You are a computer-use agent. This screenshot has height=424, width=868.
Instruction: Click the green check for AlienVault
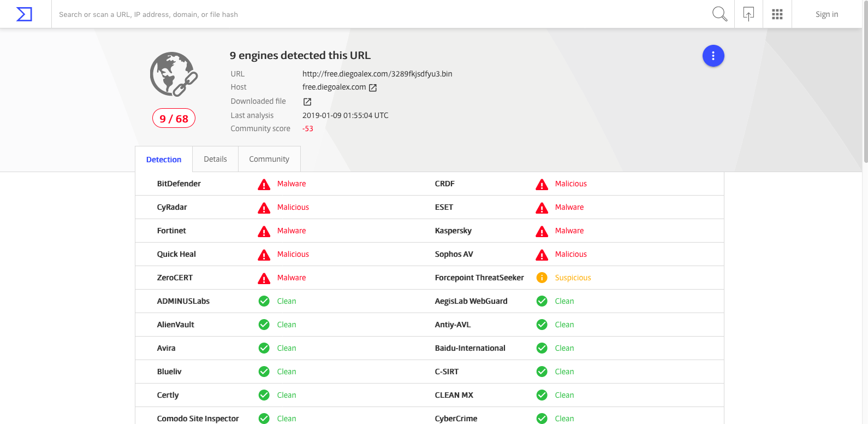pos(264,325)
